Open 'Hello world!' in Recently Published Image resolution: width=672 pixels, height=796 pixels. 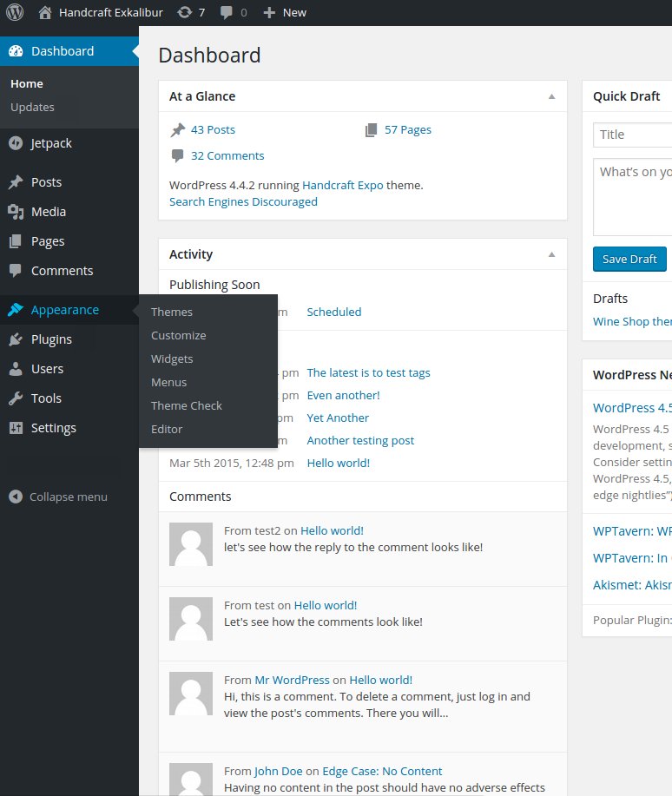339,463
